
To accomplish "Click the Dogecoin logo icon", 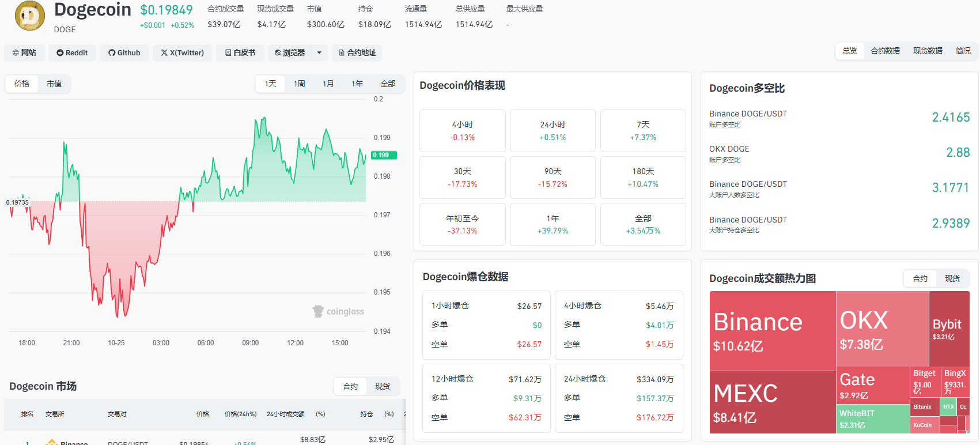I will [x=30, y=16].
